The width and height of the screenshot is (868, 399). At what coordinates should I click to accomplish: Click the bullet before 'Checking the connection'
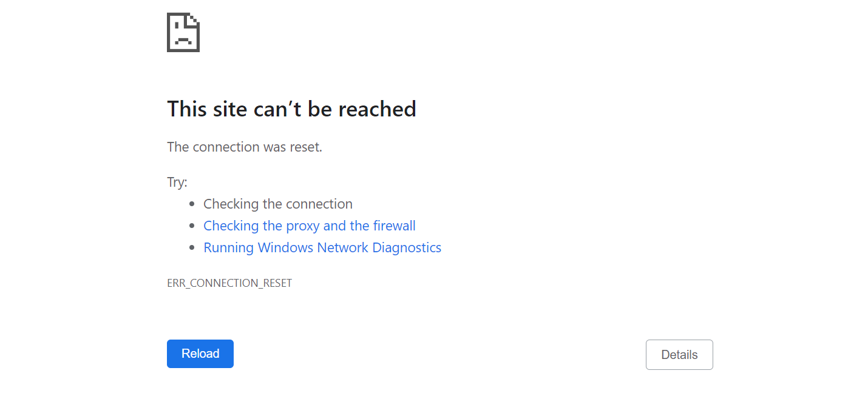(x=192, y=204)
